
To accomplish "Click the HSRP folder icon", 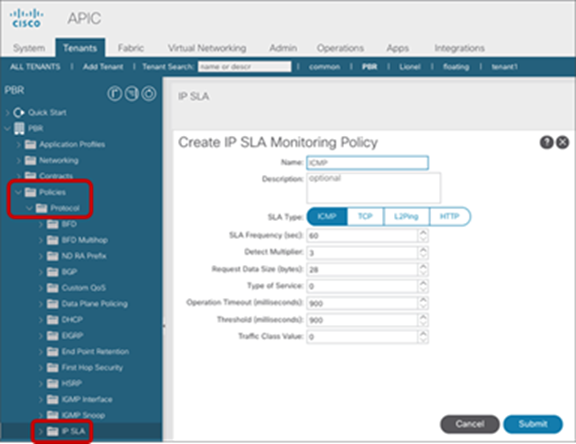I will point(53,383).
